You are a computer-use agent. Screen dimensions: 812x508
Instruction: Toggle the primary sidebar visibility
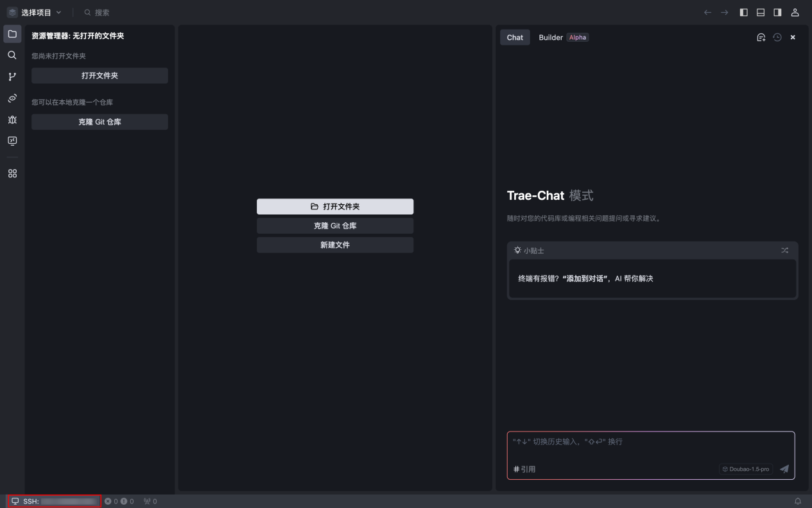745,12
